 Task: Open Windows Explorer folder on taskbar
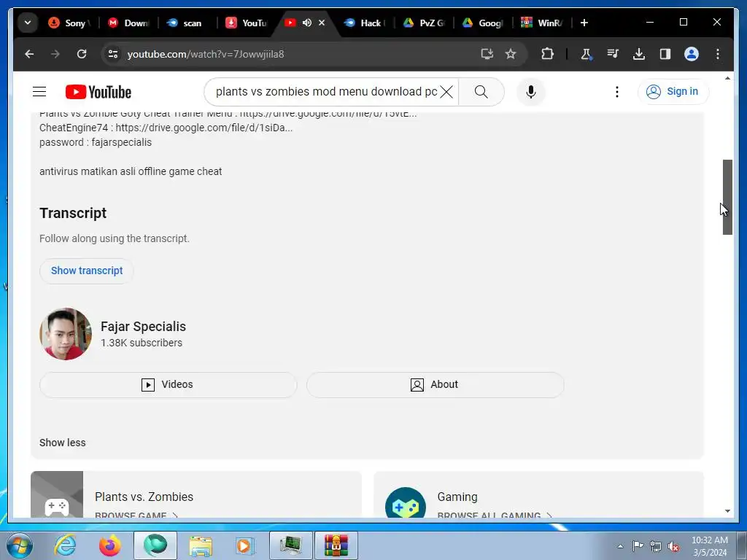(201, 545)
